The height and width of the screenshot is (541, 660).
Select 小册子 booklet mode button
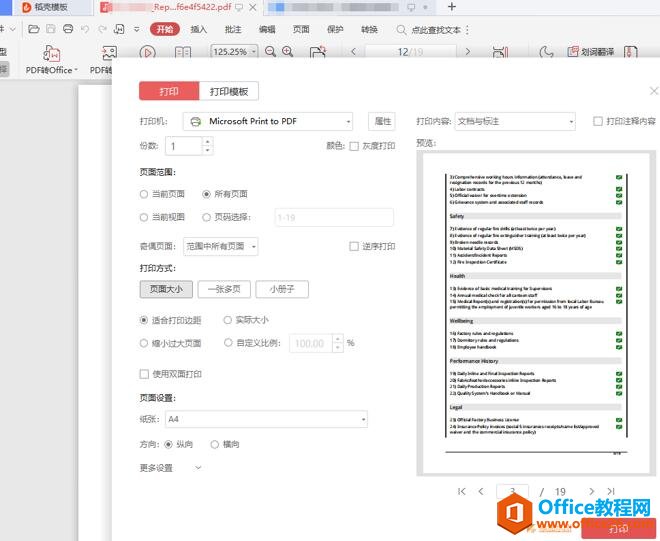282,289
